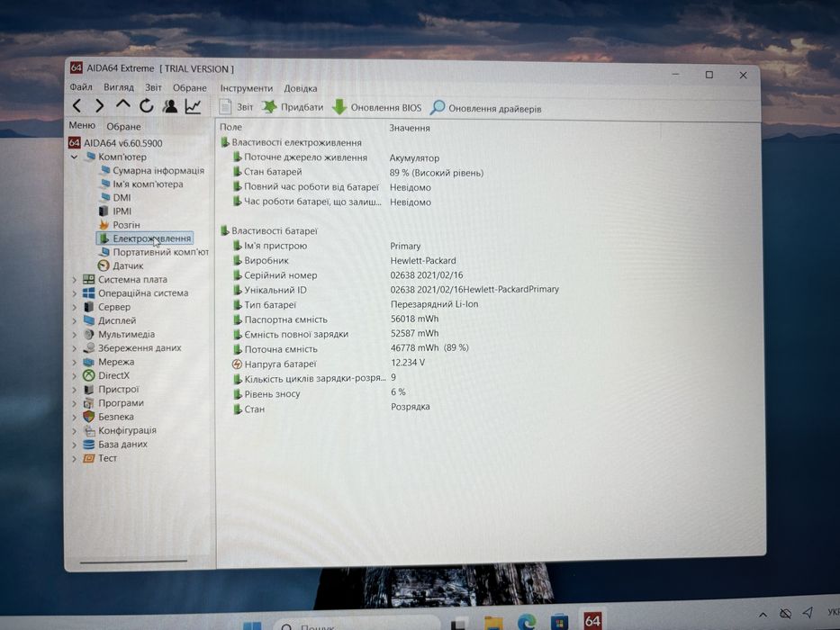Click Оновлення BIOS toolbar button
This screenshot has width=840, height=630.
click(377, 108)
